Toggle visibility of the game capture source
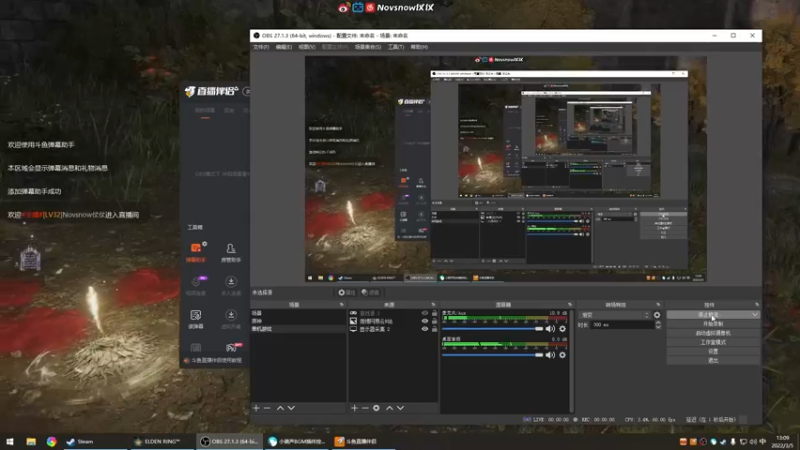 tap(424, 313)
